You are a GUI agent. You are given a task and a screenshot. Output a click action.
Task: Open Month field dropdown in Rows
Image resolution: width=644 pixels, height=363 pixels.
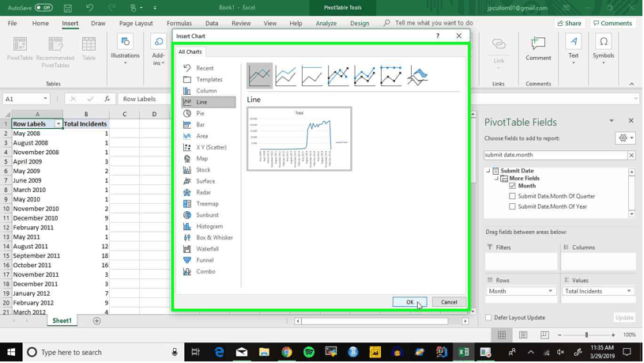[x=550, y=291]
